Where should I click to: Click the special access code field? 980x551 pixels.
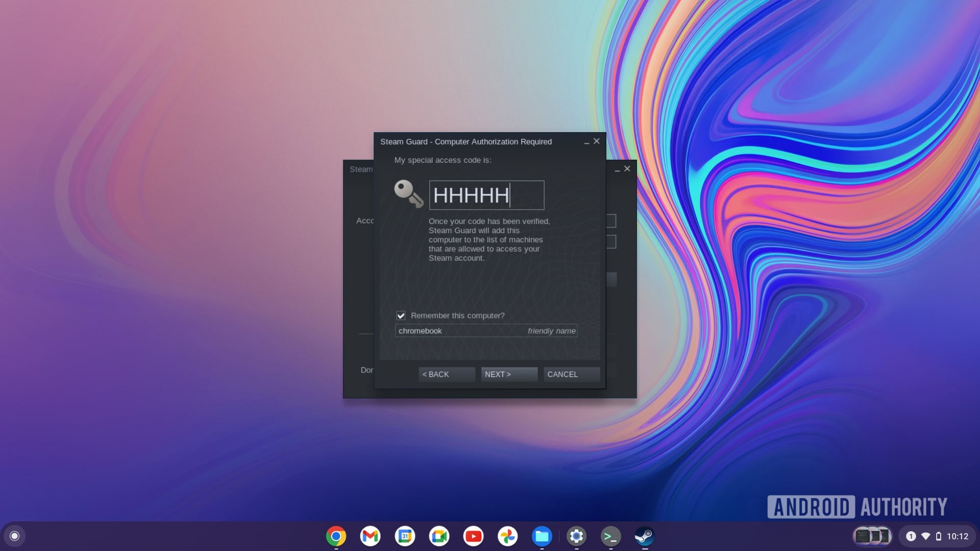[x=486, y=195]
